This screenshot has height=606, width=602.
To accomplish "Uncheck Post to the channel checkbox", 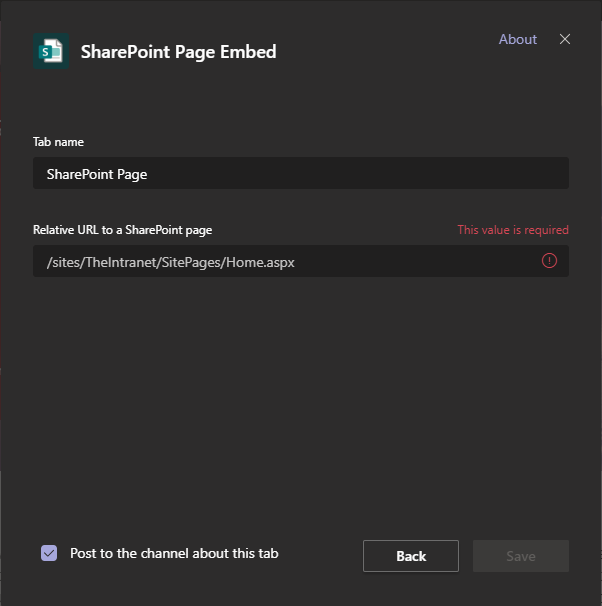I will click(x=49, y=553).
